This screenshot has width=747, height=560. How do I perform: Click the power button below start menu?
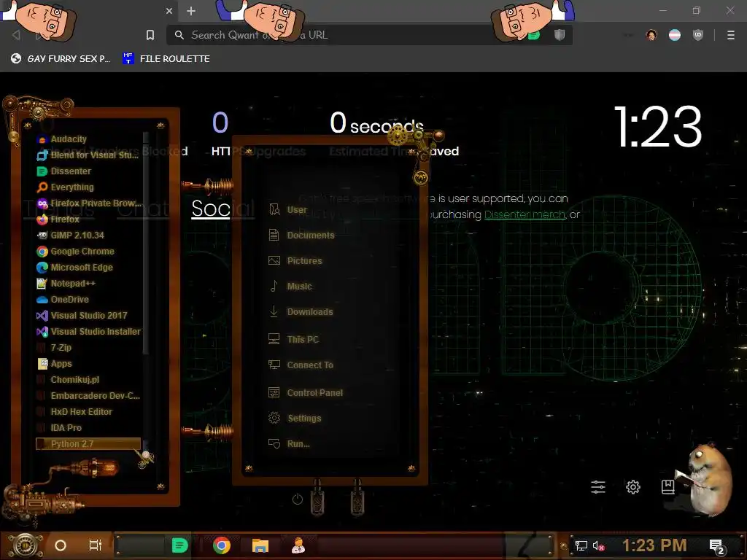tap(298, 499)
